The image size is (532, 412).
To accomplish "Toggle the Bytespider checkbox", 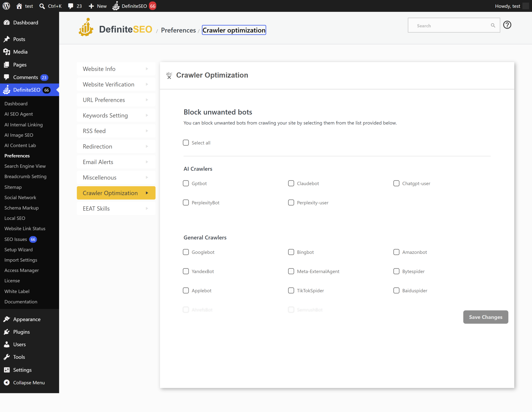I will point(396,271).
